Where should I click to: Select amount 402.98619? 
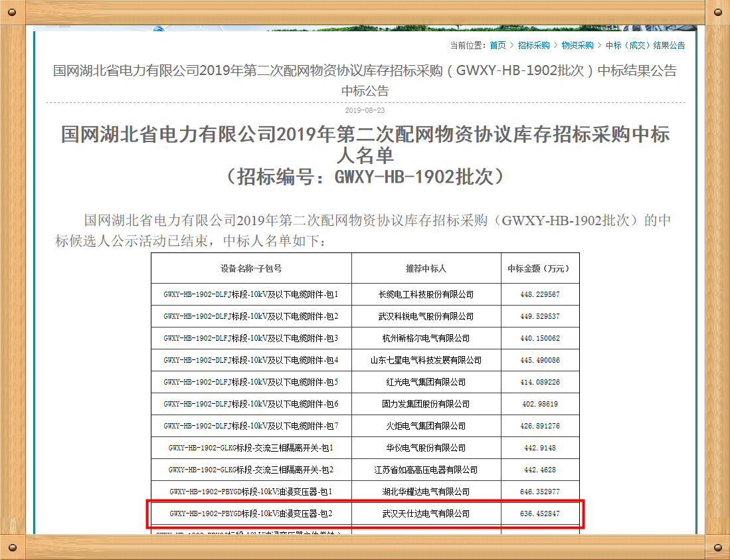point(540,404)
